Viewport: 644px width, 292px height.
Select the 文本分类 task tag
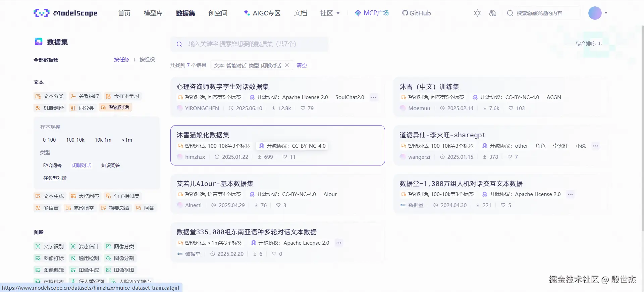tap(50, 96)
